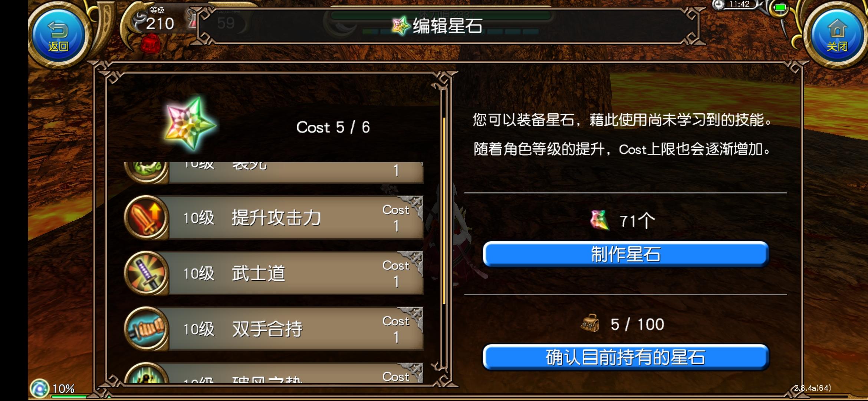Image resolution: width=868 pixels, height=401 pixels.
Task: Click the 确认目前持有的星石 button
Action: pyautogui.click(x=626, y=357)
